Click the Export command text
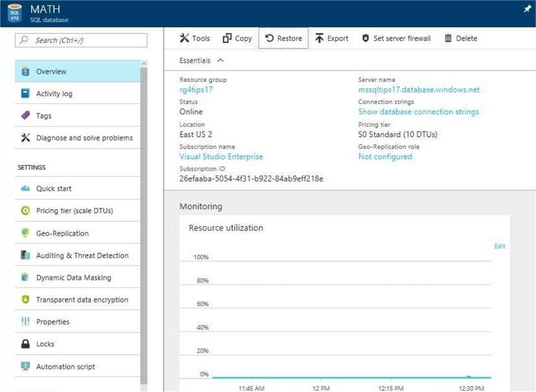The height and width of the screenshot is (392, 536). [x=338, y=38]
